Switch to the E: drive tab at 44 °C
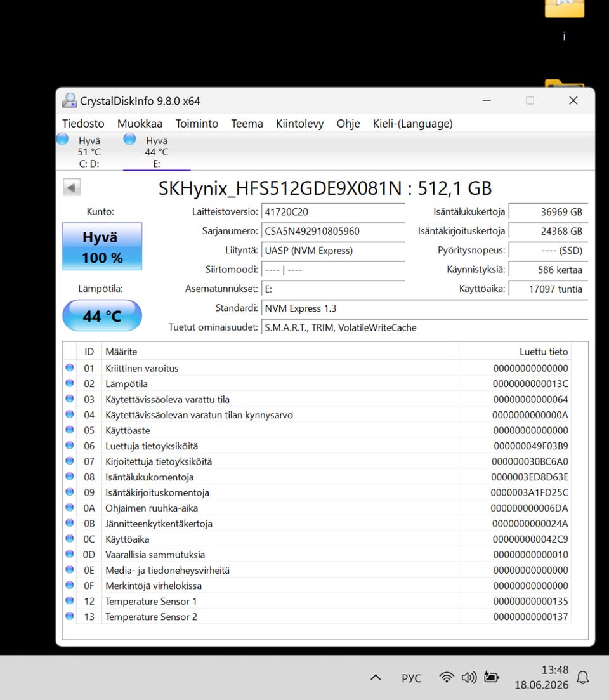 [157, 152]
